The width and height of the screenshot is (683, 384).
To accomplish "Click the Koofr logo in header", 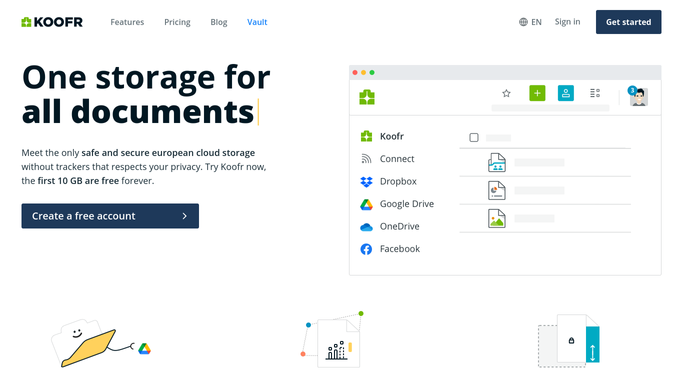I will click(x=52, y=22).
